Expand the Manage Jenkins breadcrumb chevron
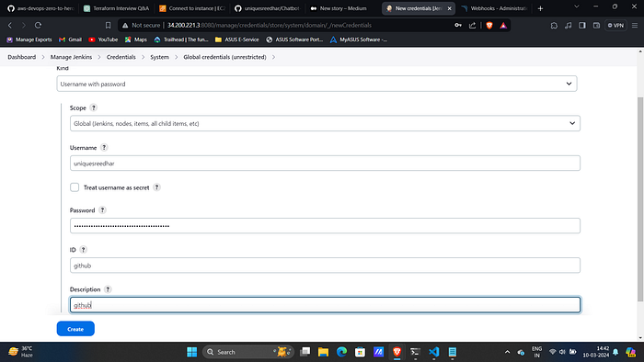The height and width of the screenshot is (362, 644). [99, 57]
